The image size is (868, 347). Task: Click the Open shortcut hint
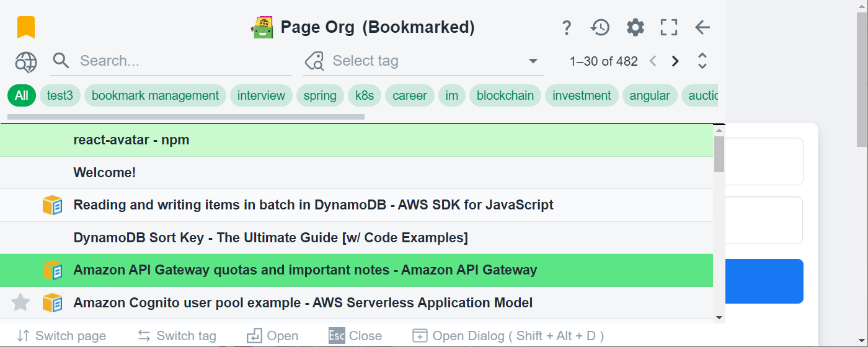pos(273,336)
